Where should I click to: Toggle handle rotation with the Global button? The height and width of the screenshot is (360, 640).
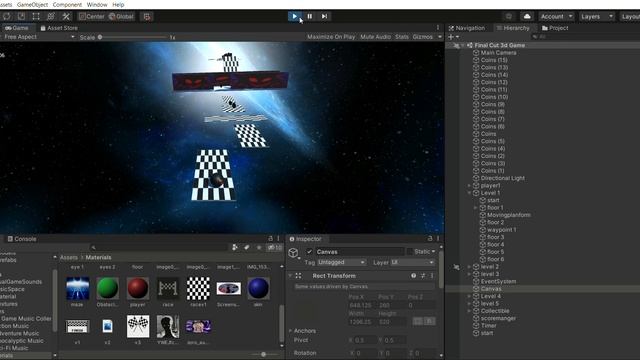[121, 16]
